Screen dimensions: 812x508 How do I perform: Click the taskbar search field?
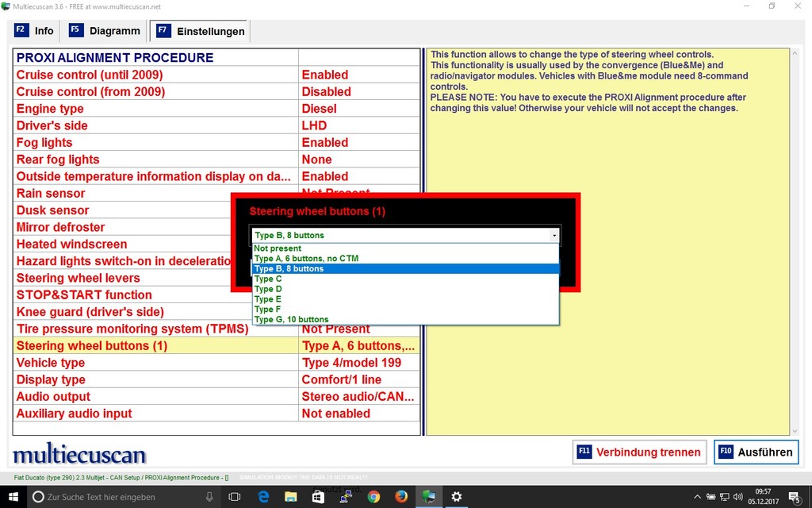click(x=124, y=497)
